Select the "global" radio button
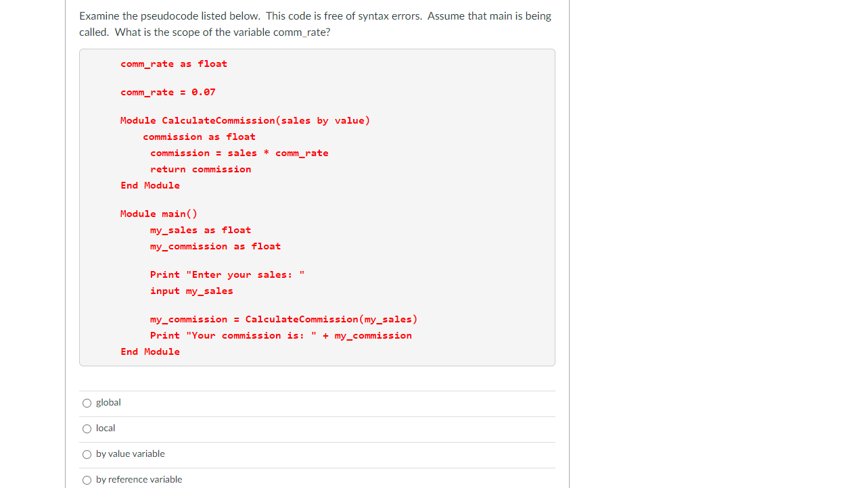This screenshot has height=488, width=868. click(87, 403)
